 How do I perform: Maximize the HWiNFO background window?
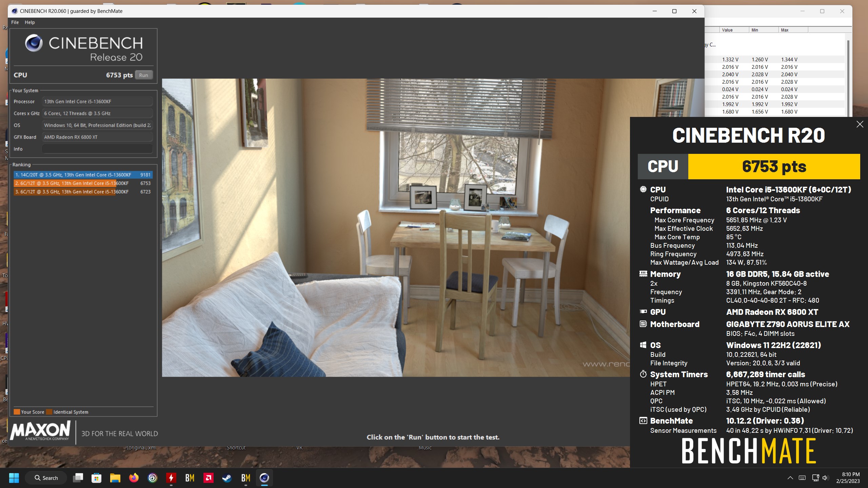[x=822, y=11]
